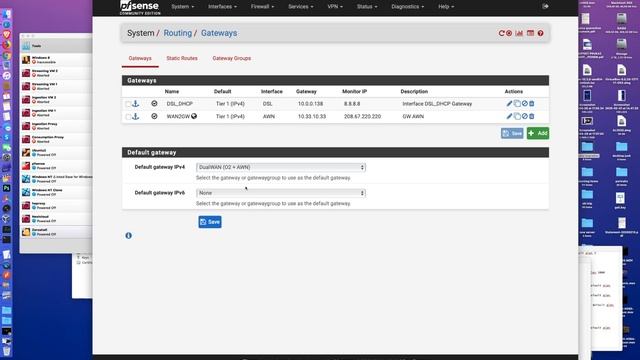Image resolution: width=640 pixels, height=360 pixels.
Task: Click the status check icon for WAN2GW
Action: (154, 116)
